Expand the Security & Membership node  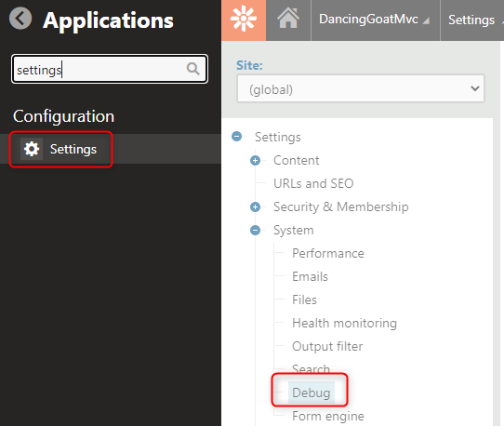255,206
